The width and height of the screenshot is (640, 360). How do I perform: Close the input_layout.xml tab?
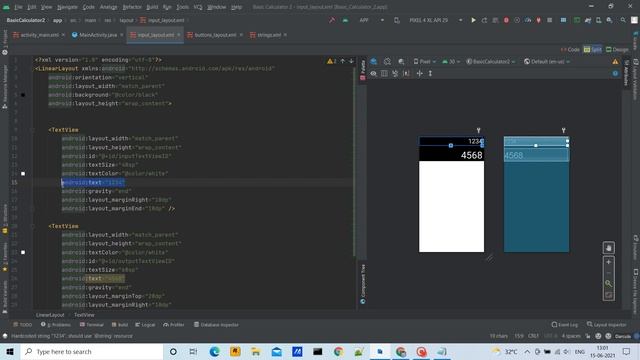pyautogui.click(x=178, y=35)
